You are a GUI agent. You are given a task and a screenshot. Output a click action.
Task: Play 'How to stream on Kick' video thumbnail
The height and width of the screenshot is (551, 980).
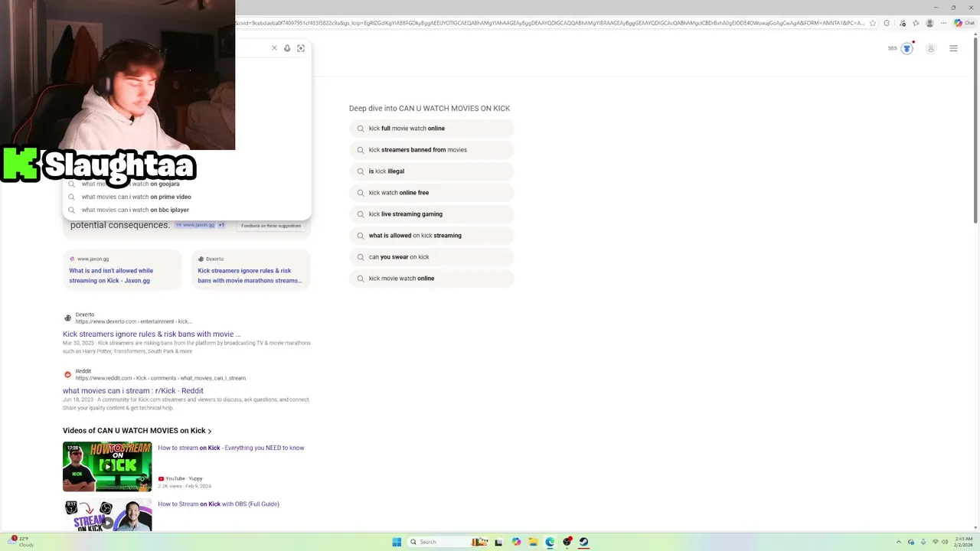[107, 467]
